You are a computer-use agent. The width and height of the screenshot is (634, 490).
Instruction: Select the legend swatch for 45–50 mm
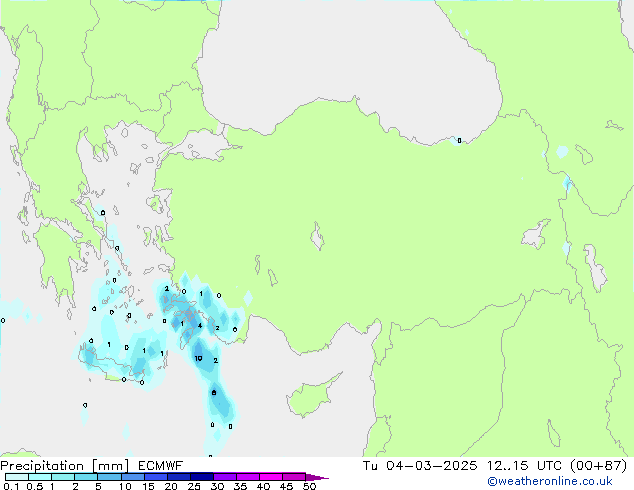[x=294, y=477]
